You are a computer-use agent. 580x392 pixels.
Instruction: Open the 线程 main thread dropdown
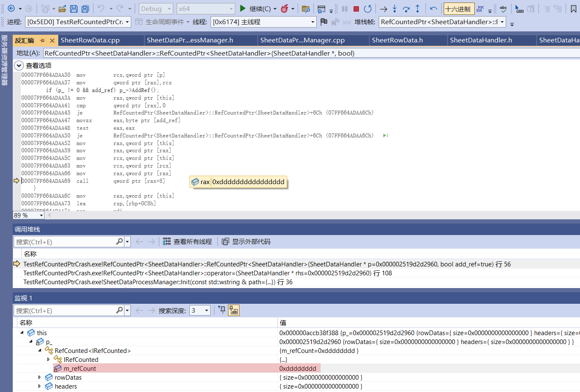(x=313, y=22)
